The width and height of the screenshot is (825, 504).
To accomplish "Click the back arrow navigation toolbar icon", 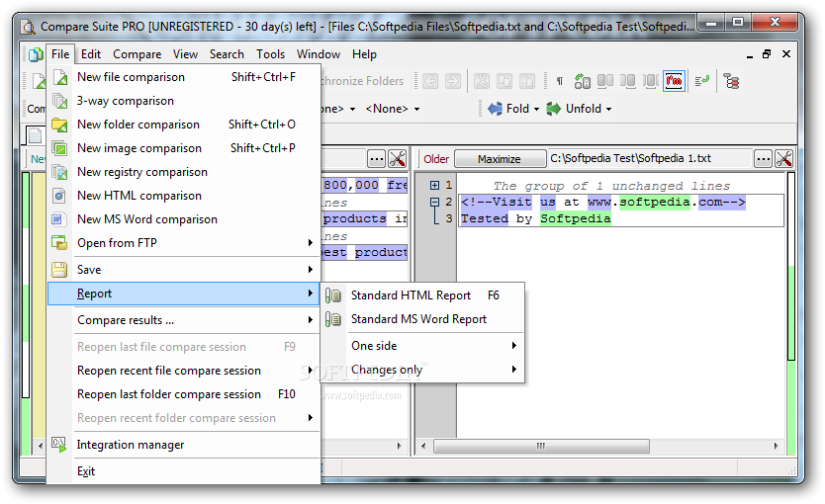I will (x=430, y=81).
